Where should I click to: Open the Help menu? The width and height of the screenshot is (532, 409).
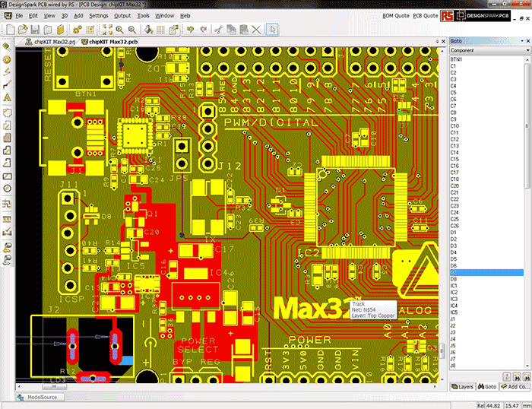pos(185,16)
